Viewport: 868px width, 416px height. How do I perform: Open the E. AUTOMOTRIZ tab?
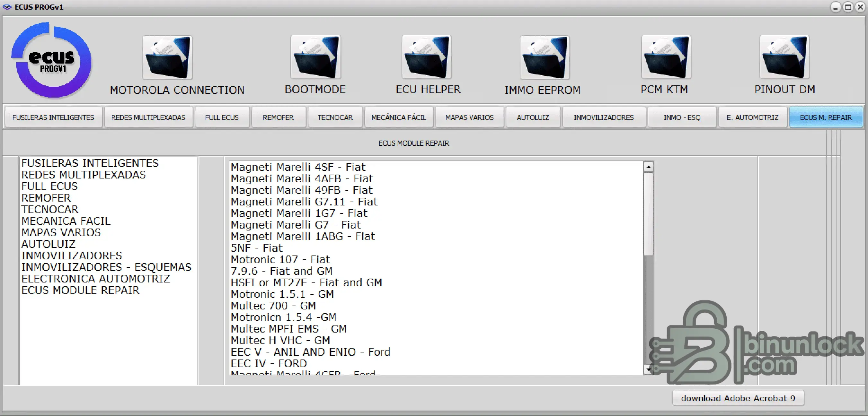click(x=753, y=117)
